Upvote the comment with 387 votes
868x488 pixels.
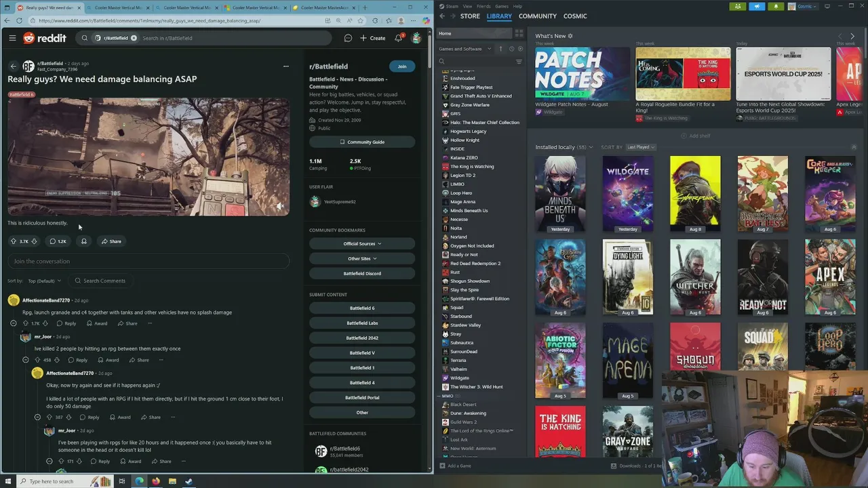coord(50,417)
